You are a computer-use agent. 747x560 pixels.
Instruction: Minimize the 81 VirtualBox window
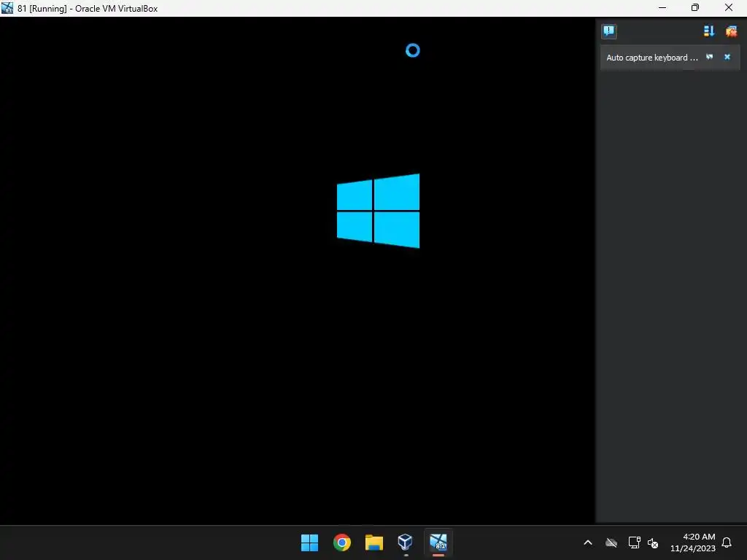pos(662,7)
